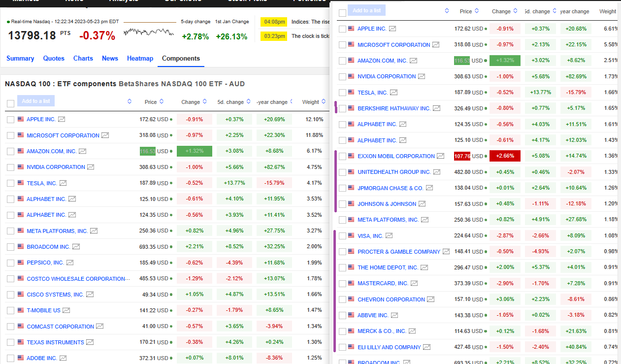Click sort arrow left of Price in left table
The width and height of the screenshot is (621, 364).
pyautogui.click(x=130, y=101)
